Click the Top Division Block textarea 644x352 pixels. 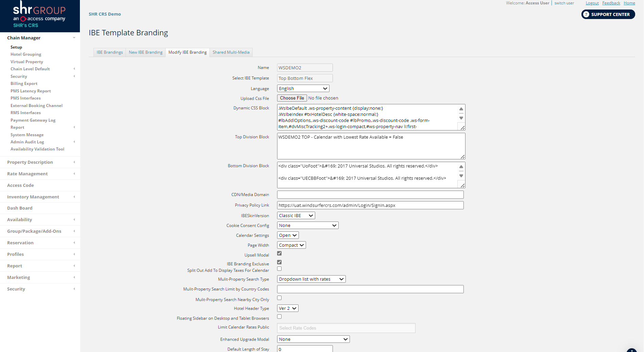coord(371,146)
